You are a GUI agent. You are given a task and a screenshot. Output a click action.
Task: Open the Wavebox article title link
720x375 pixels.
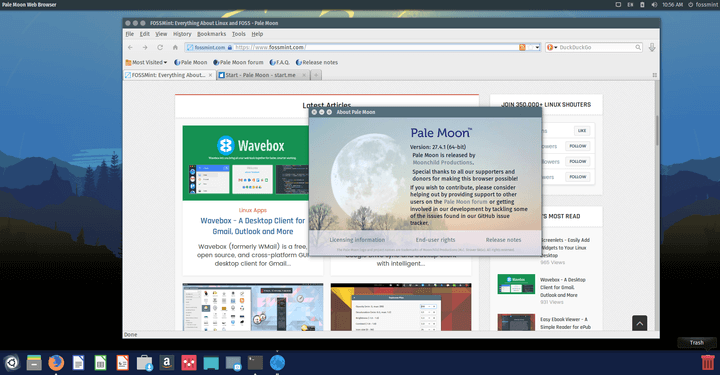pyautogui.click(x=253, y=226)
